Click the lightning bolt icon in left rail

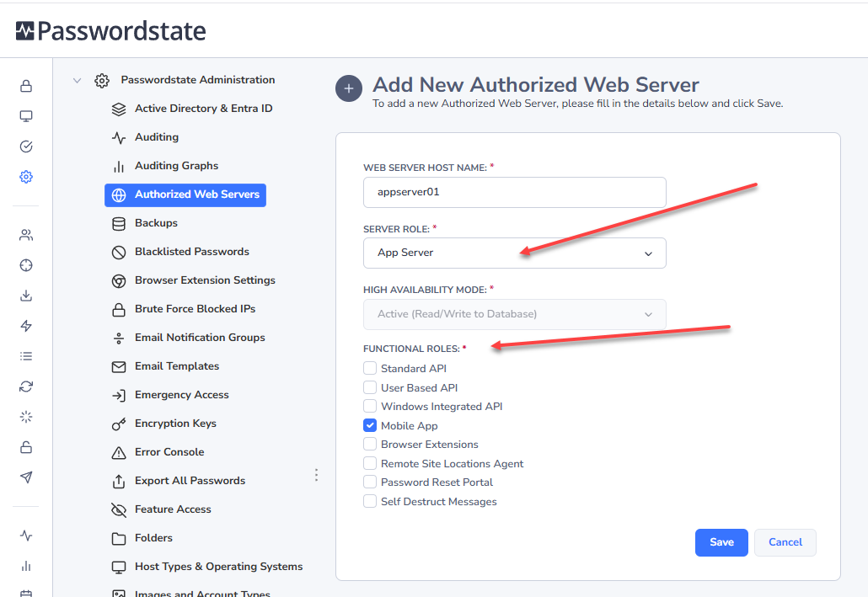click(26, 326)
